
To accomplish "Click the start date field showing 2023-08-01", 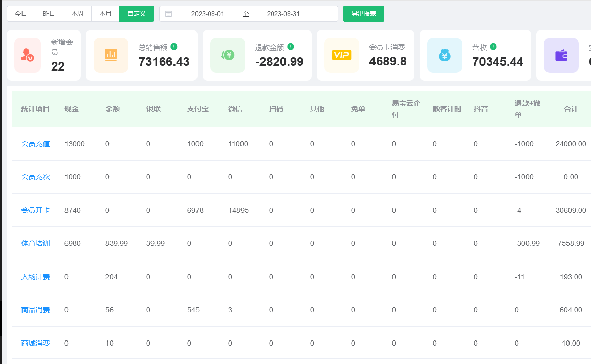I will (x=207, y=13).
